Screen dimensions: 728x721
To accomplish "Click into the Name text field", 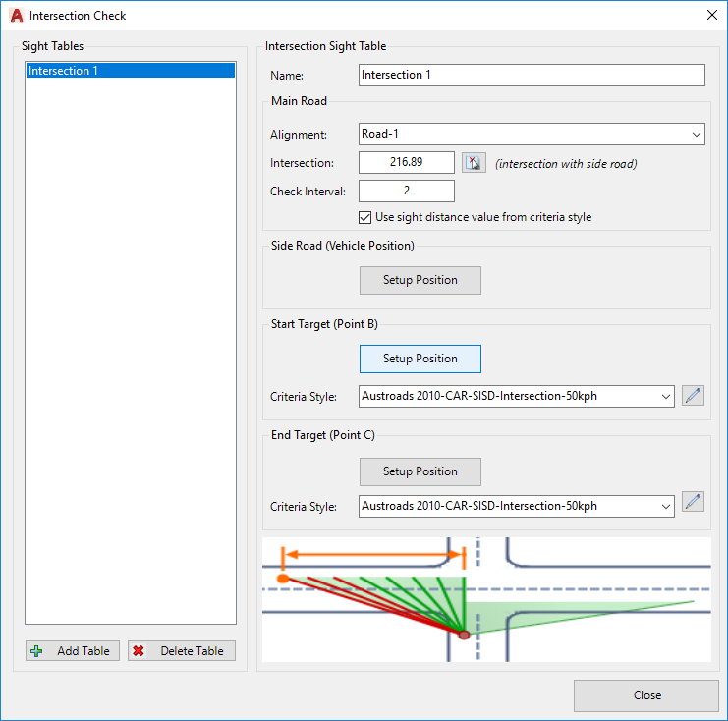I will coord(532,76).
